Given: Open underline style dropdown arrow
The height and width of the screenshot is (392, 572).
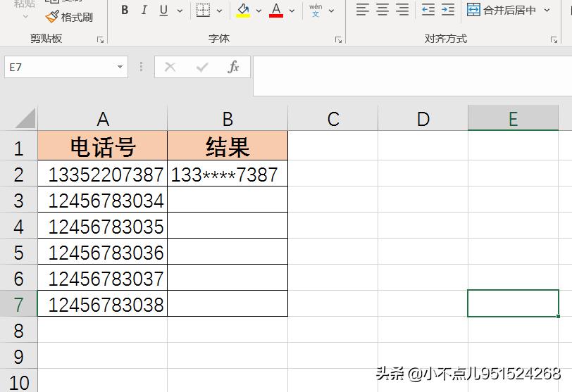Looking at the screenshot, I should coord(180,11).
